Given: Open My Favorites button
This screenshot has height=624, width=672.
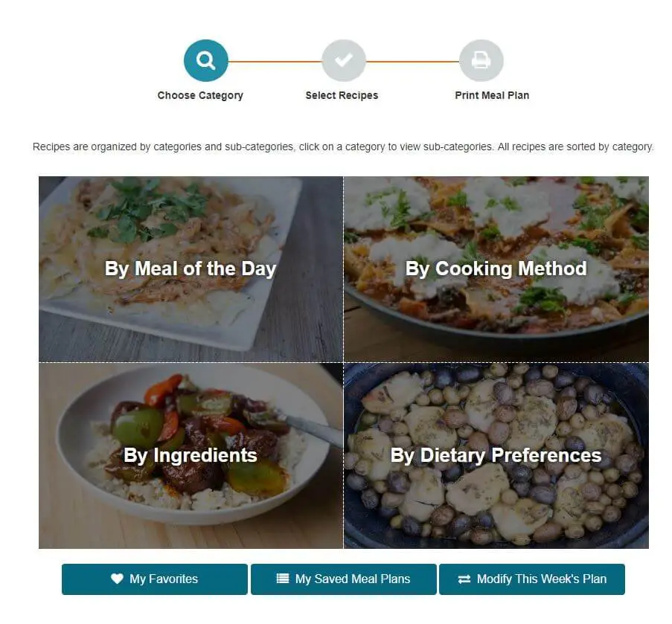Looking at the screenshot, I should click(x=155, y=579).
